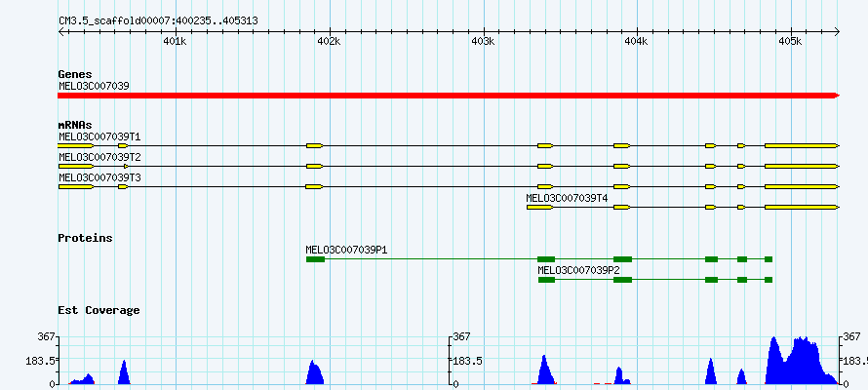This screenshot has height=390, width=868.
Task: Click the 404k ruler mark
Action: pos(637,42)
